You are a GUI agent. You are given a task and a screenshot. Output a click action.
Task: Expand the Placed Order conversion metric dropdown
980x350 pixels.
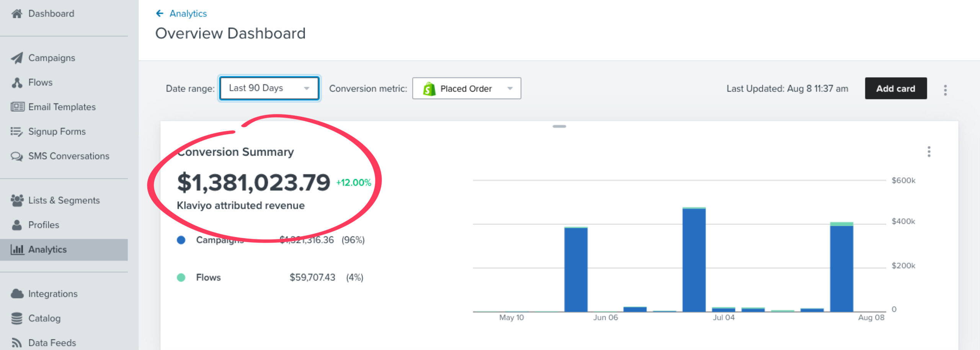click(x=466, y=89)
